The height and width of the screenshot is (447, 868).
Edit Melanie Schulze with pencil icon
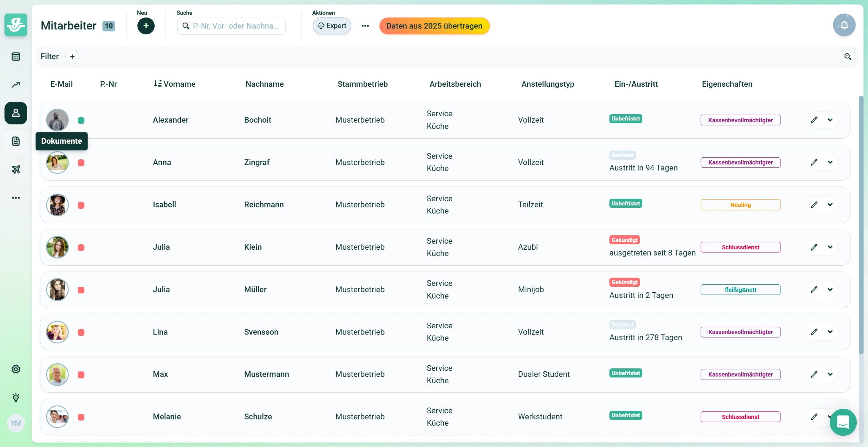pyautogui.click(x=814, y=417)
